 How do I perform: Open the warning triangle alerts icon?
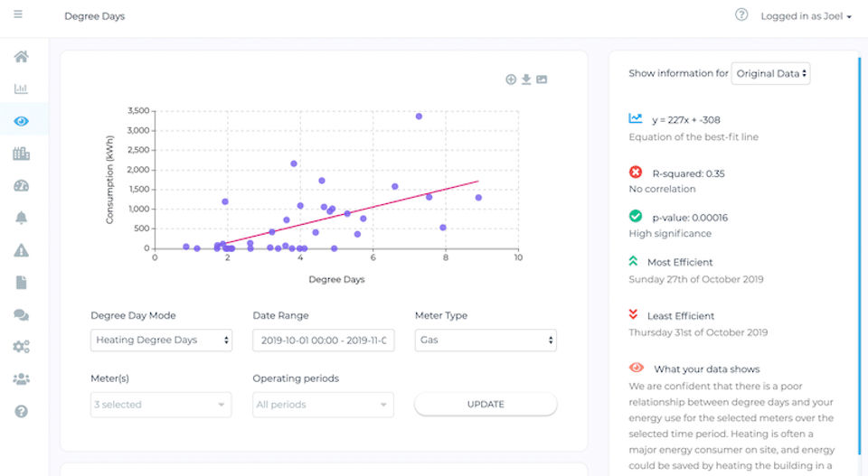tap(21, 250)
